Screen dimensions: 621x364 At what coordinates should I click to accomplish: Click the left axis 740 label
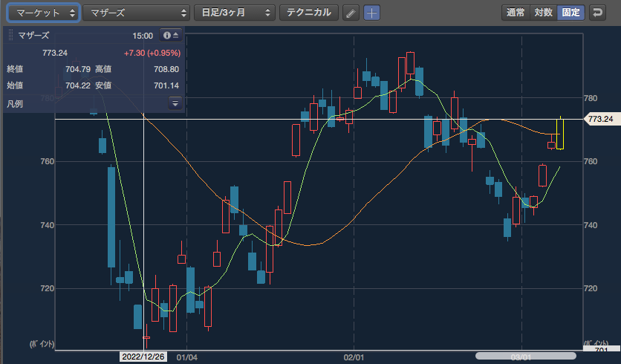pyautogui.click(x=47, y=225)
